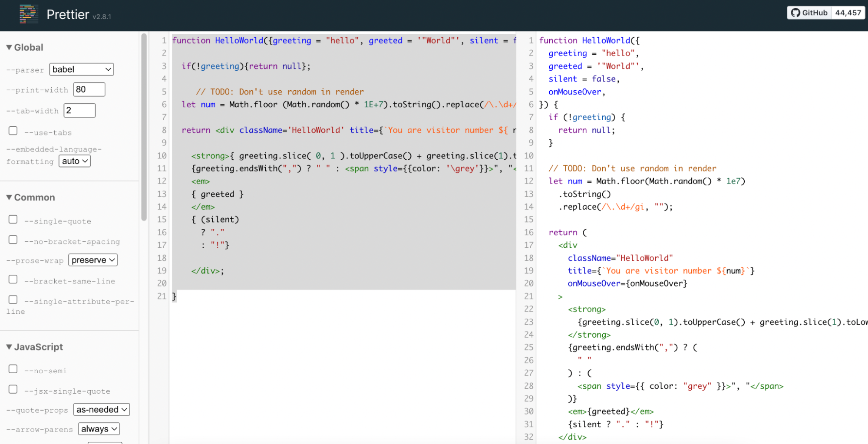Click '<em>{greeted}</em>' in output panel
This screenshot has height=444, width=868.
click(611, 411)
